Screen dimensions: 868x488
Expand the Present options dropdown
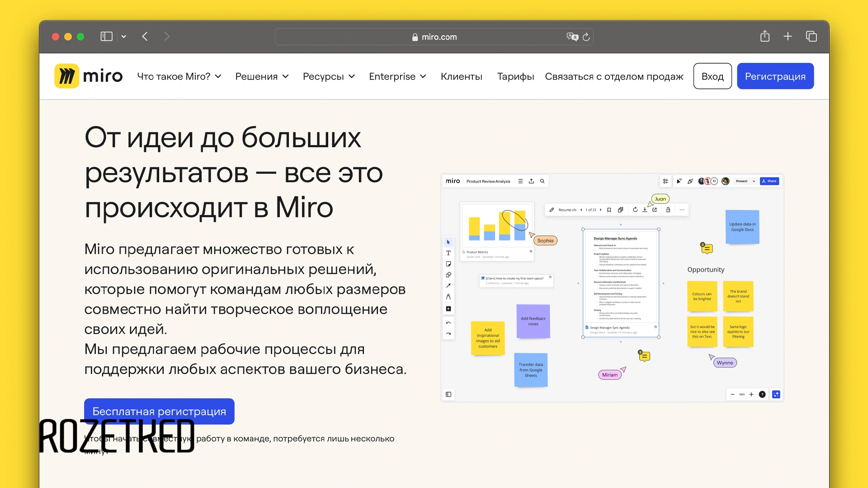coord(754,181)
